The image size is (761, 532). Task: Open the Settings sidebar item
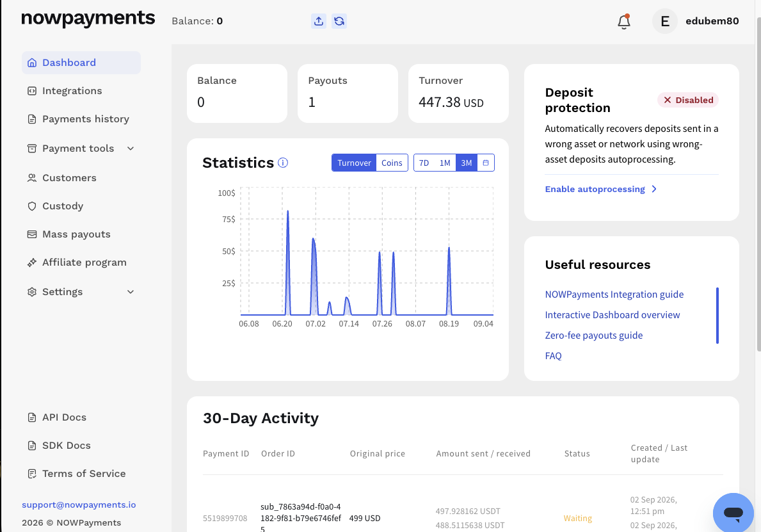(x=63, y=292)
